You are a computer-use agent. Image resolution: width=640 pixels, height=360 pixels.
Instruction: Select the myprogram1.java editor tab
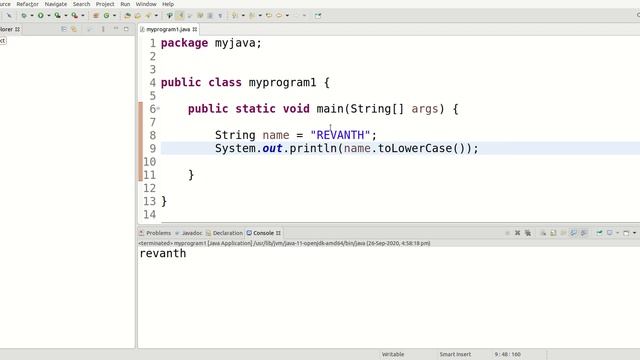[x=168, y=29]
